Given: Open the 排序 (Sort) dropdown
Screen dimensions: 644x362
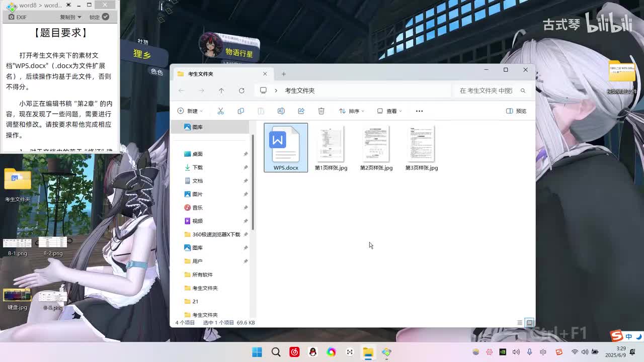Looking at the screenshot, I should (351, 111).
